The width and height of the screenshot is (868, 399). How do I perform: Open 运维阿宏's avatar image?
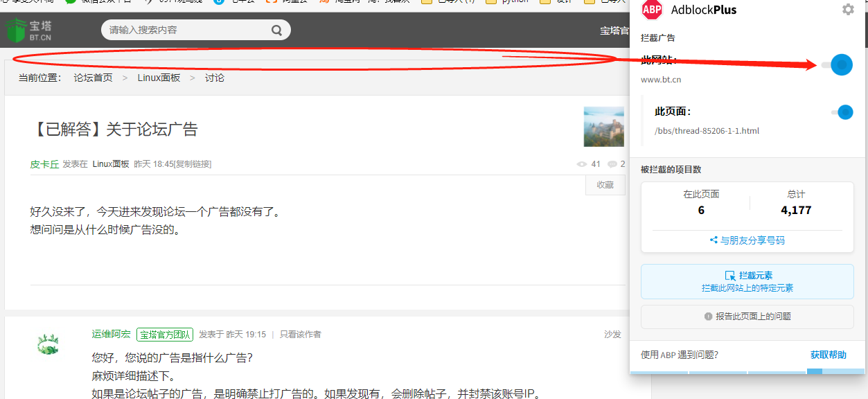coord(48,344)
